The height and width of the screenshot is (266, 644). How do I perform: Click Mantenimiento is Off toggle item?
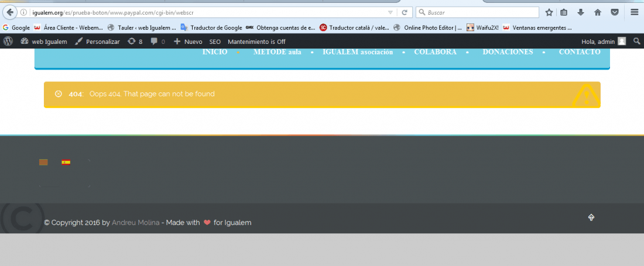[x=256, y=42]
